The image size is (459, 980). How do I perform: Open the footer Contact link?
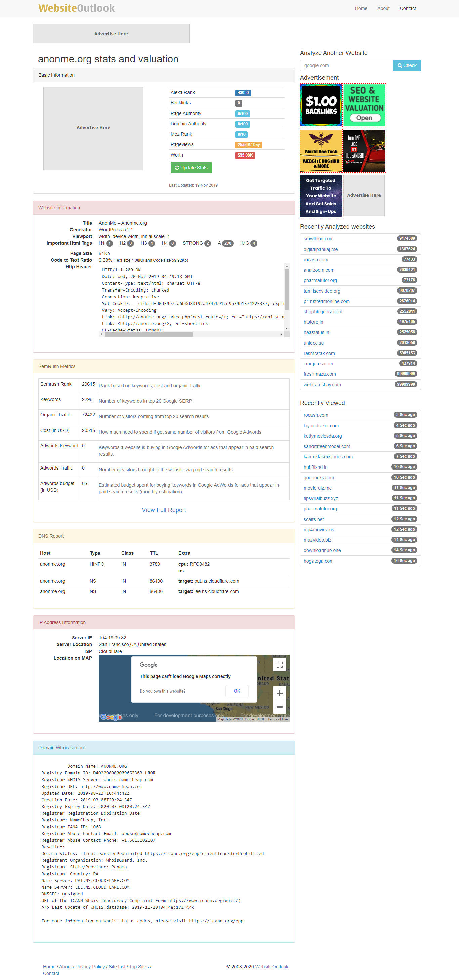[51, 973]
